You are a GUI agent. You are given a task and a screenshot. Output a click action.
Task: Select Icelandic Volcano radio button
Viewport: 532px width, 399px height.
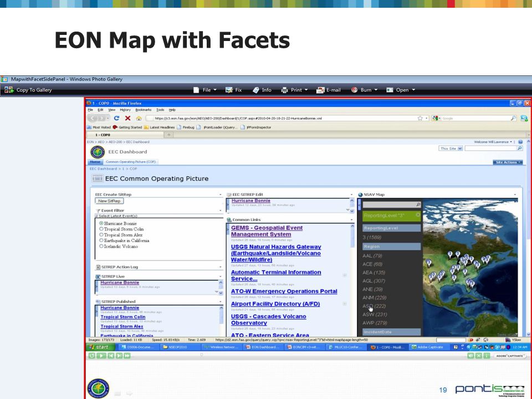click(101, 246)
